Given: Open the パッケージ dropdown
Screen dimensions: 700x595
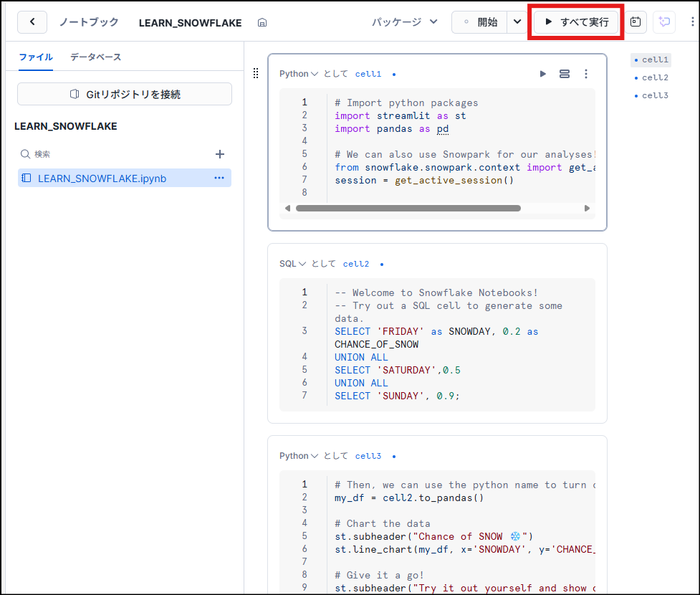Looking at the screenshot, I should 405,22.
